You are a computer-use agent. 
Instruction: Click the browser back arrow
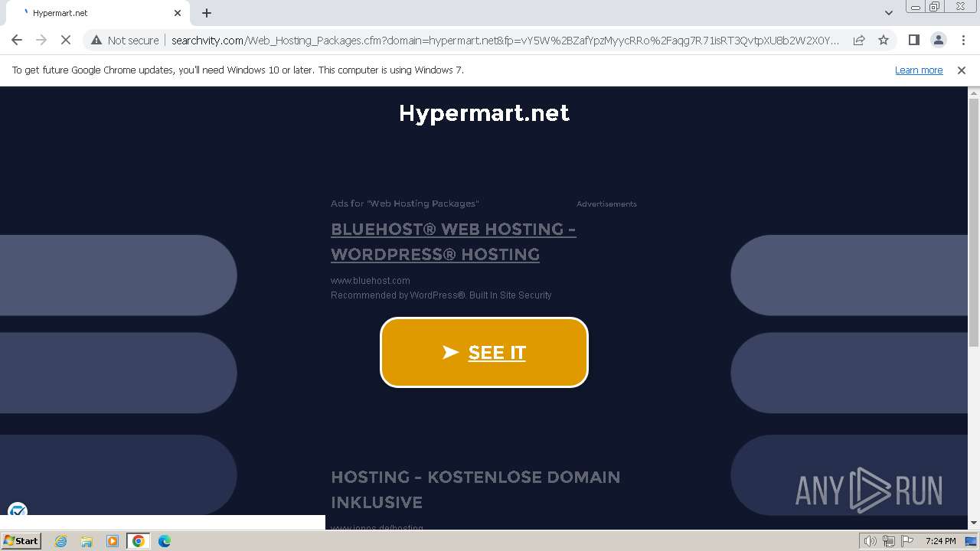click(x=17, y=41)
